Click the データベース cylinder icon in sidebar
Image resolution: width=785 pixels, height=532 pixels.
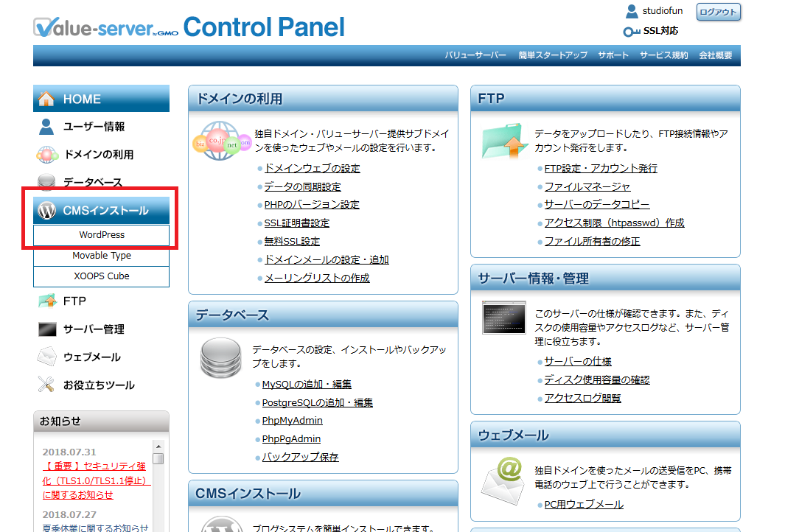click(46, 182)
